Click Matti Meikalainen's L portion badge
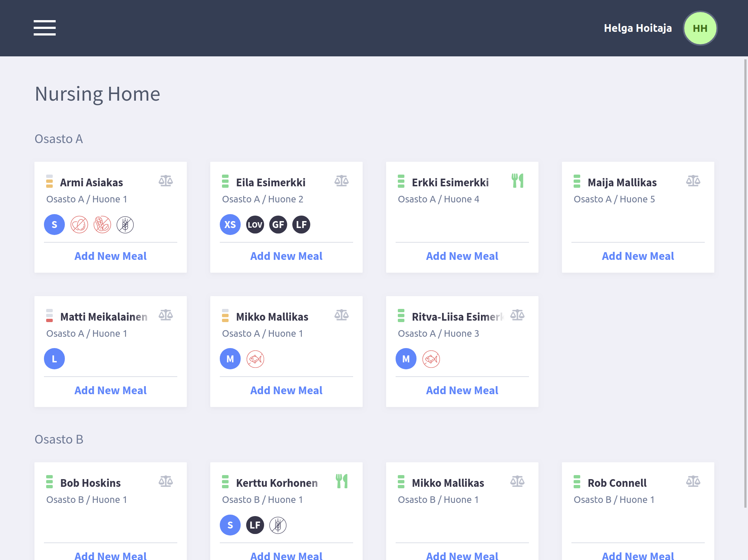 pyautogui.click(x=54, y=359)
